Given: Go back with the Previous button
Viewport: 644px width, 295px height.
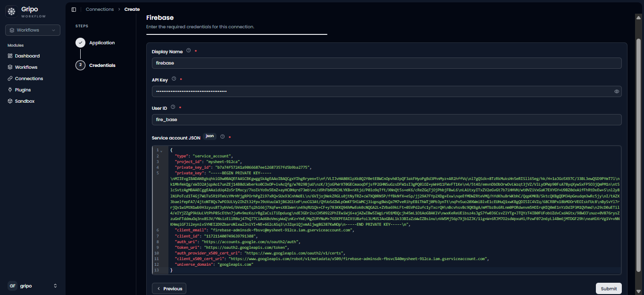Looking at the screenshot, I should (169, 288).
